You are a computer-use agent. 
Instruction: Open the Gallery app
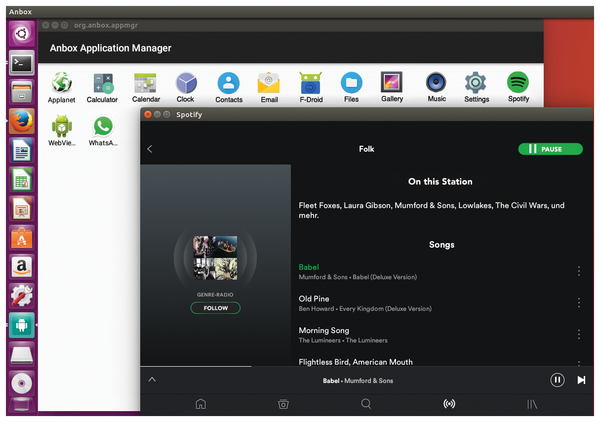(392, 87)
